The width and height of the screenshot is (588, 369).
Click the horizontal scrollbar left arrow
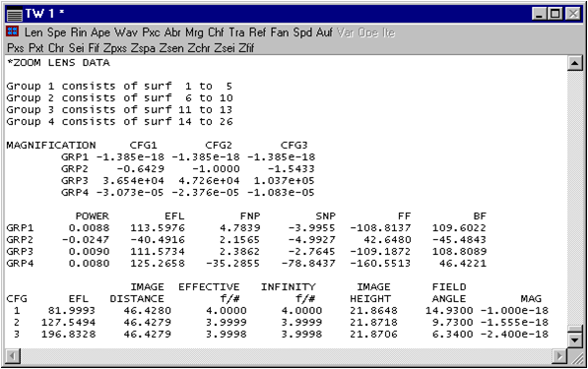(x=13, y=355)
